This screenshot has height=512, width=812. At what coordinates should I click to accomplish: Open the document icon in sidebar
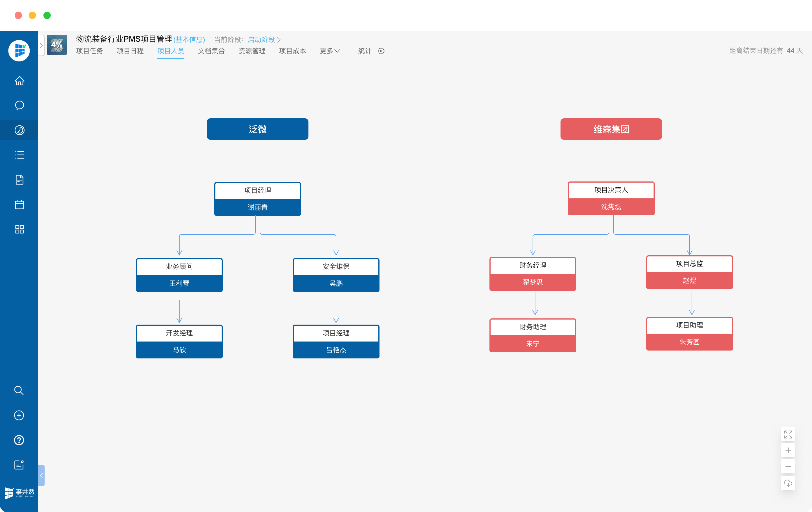(19, 180)
